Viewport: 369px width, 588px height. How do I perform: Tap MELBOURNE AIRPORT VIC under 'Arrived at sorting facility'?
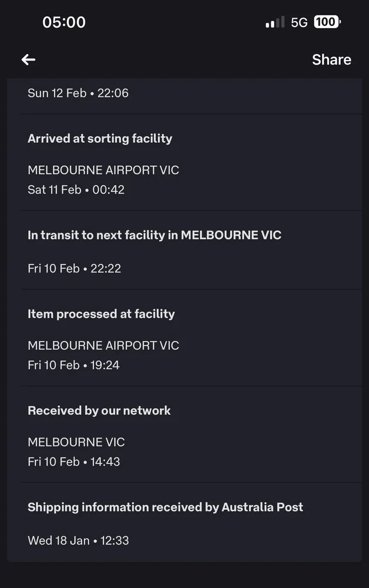pos(103,171)
